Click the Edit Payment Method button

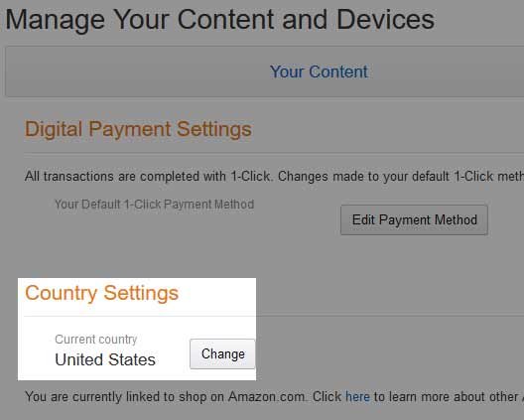[x=414, y=220]
